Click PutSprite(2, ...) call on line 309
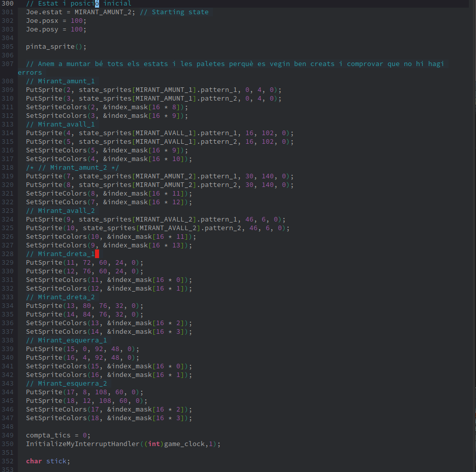 pyautogui.click(x=153, y=90)
